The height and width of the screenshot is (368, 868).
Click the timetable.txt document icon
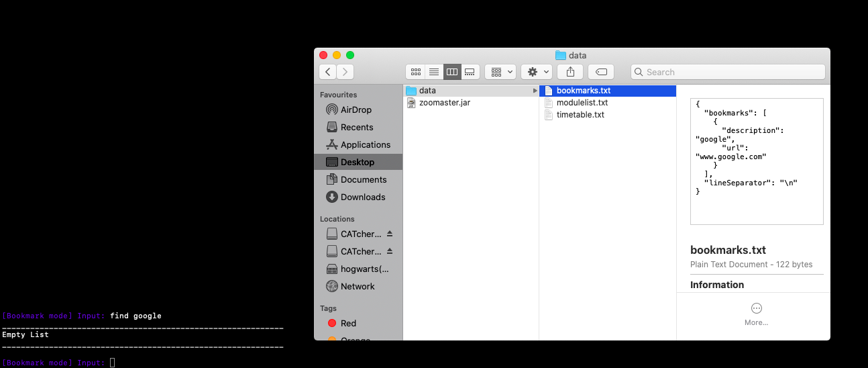548,115
